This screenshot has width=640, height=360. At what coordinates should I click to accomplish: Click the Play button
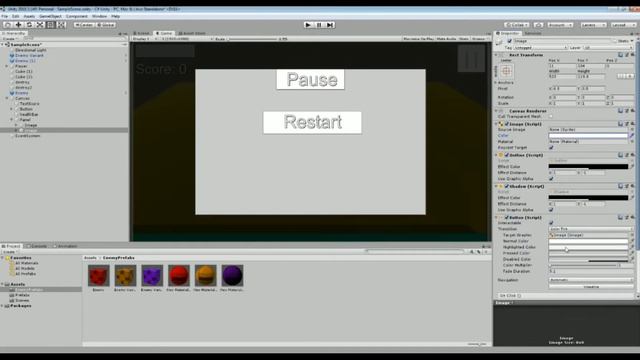pos(309,25)
